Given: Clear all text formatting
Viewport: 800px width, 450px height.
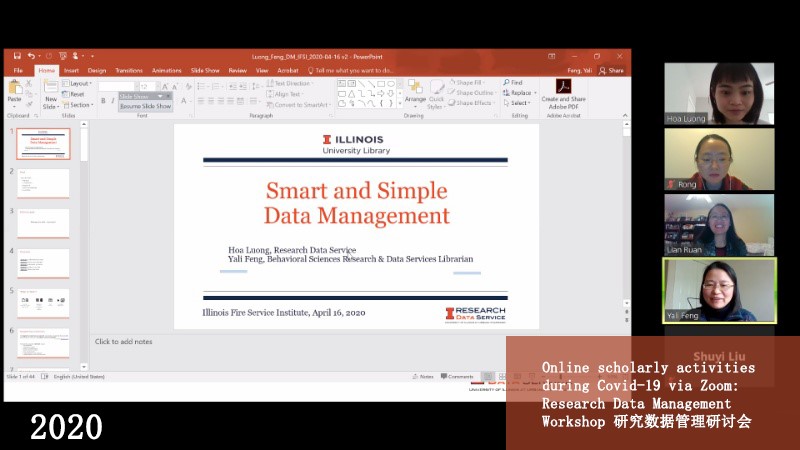Looking at the screenshot, I should click(x=188, y=87).
